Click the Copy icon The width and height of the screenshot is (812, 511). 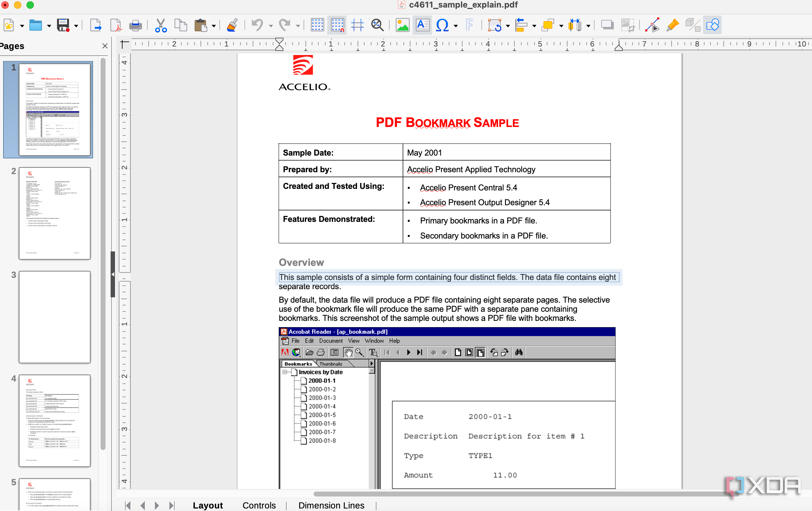(x=181, y=25)
